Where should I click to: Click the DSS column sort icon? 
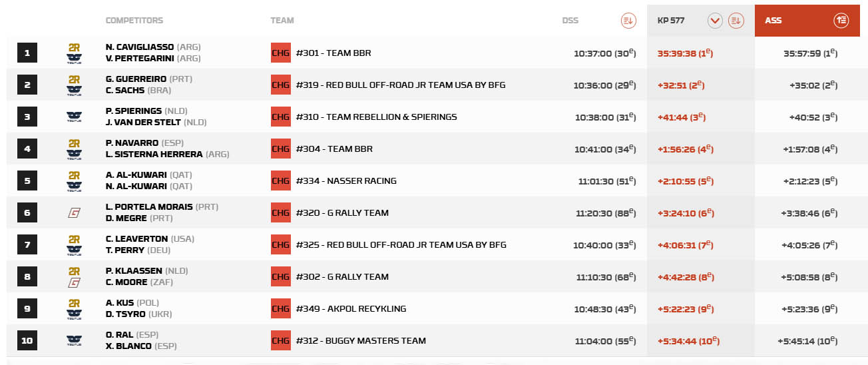coord(628,21)
